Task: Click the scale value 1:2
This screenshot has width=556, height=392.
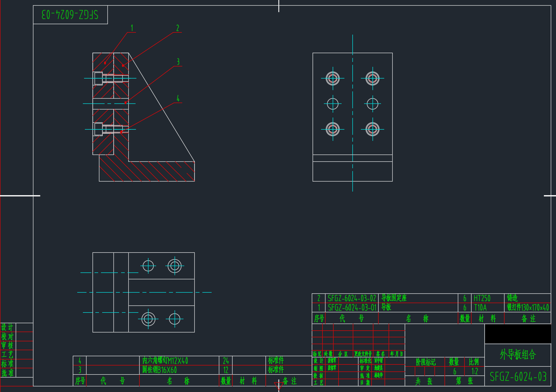Action: point(475,371)
